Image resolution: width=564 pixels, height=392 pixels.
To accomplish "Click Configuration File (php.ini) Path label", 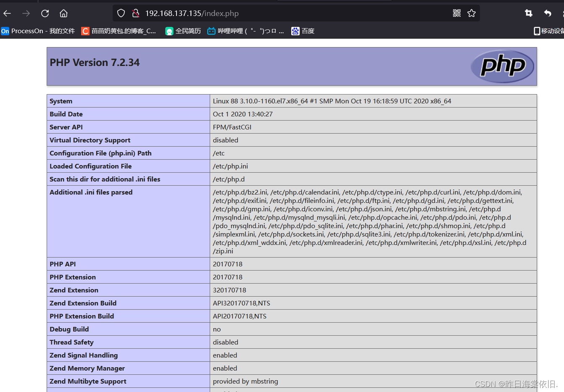I will coord(100,153).
